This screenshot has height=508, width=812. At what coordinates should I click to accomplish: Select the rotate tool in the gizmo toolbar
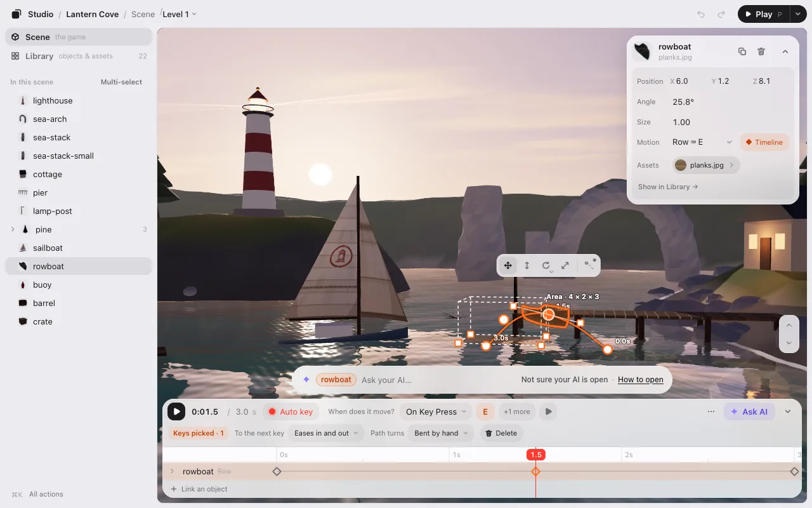click(x=546, y=265)
